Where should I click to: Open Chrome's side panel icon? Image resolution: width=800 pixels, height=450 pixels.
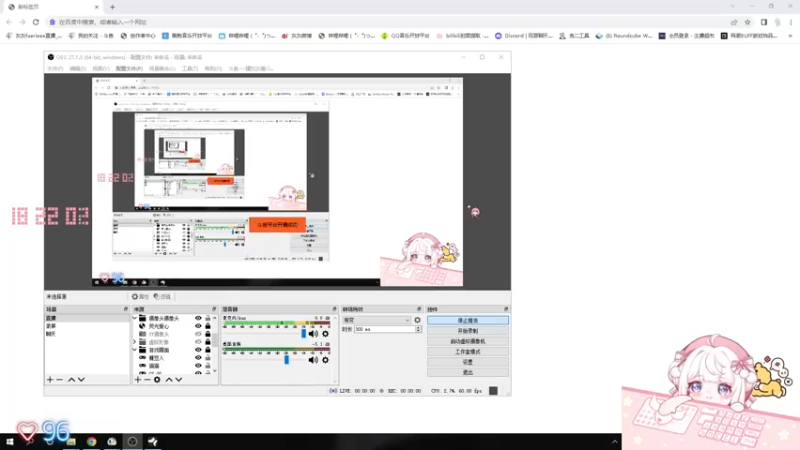tap(764, 22)
